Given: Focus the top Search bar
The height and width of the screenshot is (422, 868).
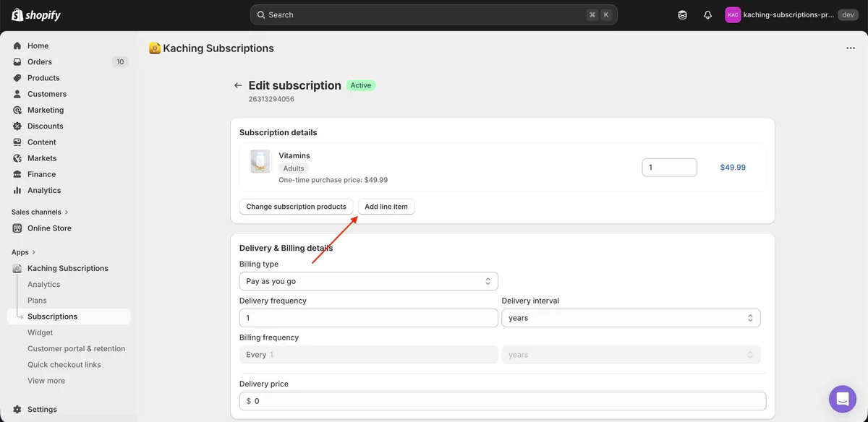Looking at the screenshot, I should [x=434, y=14].
